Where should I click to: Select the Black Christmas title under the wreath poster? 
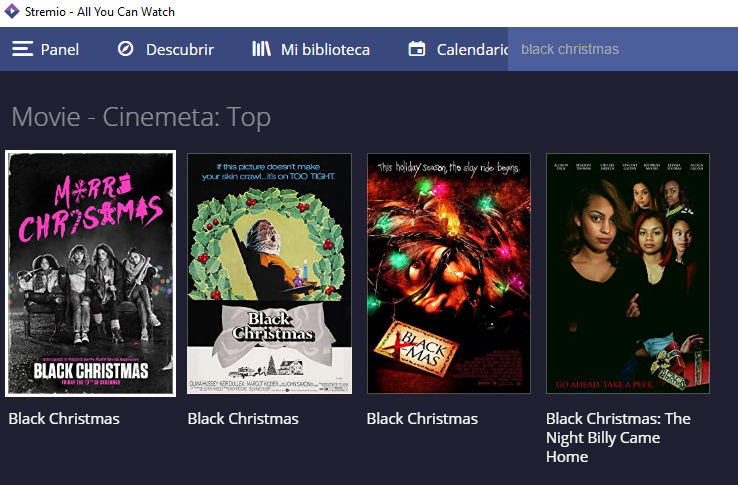(243, 419)
